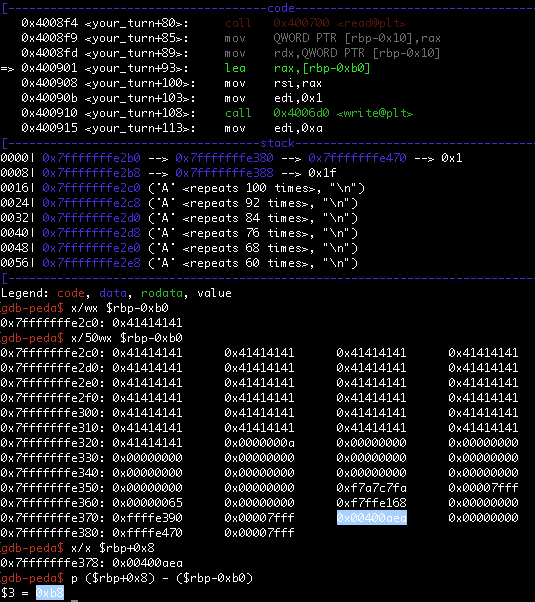535x602 pixels.
Task: Click the command x/50wx $rbp-0xb0
Action: click(126, 338)
